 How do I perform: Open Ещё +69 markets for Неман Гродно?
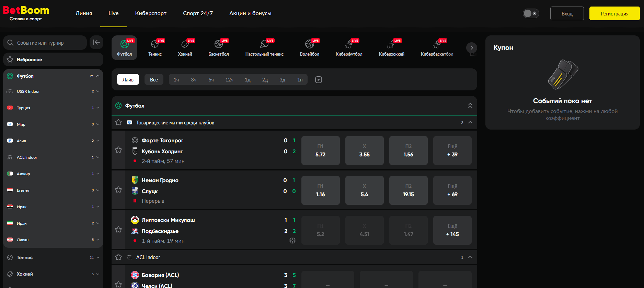452,190
